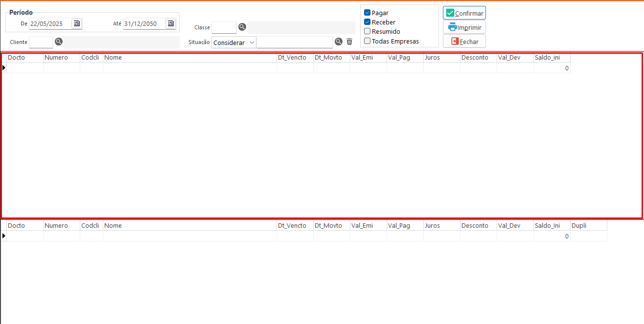This screenshot has height=324, width=644.
Task: Select the Nome column header in lower grid
Action: (x=189, y=226)
